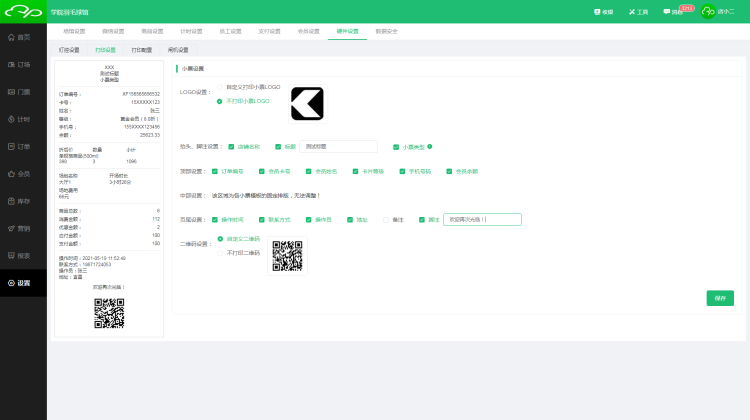Image resolution: width=750 pixels, height=420 pixels.
Task: Switch to the 灯控设置 sub-tab
Action: pos(69,48)
